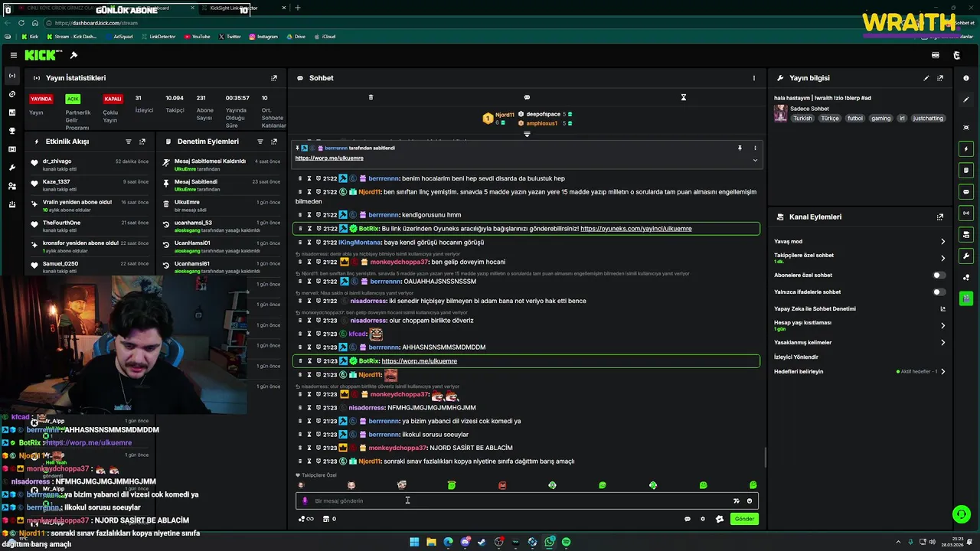Open Windows Start menu
The height and width of the screenshot is (551, 980).
(414, 542)
